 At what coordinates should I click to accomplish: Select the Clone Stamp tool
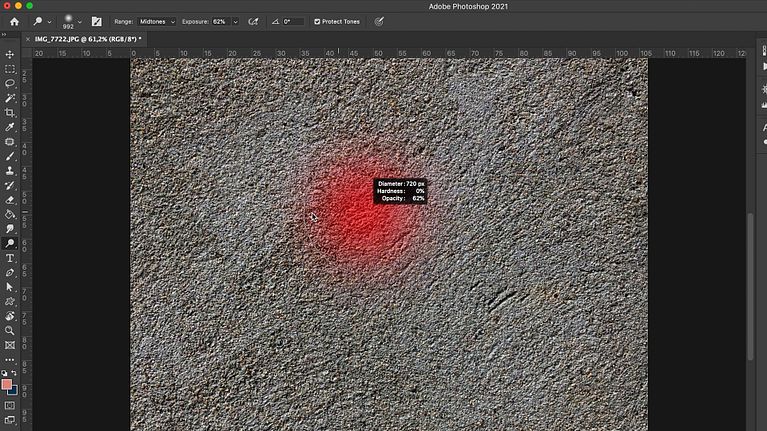(x=10, y=171)
